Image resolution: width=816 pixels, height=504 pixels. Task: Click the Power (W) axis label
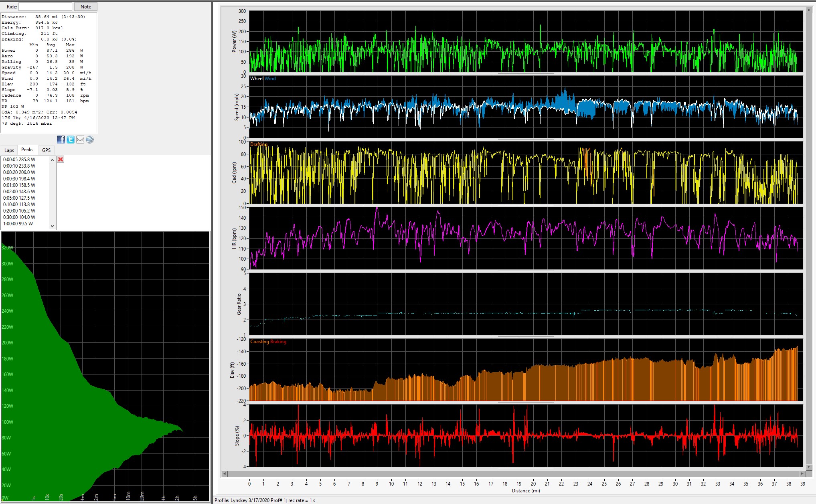point(234,42)
